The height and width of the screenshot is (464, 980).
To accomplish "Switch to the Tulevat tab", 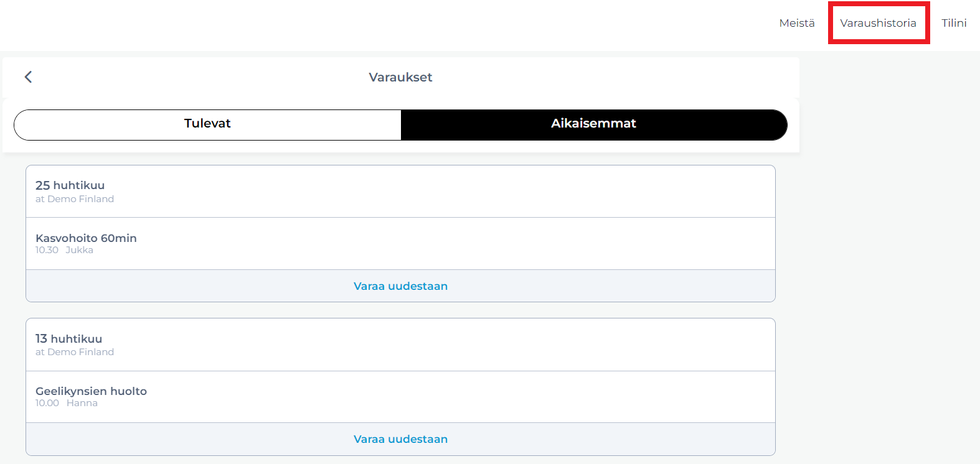I will pyautogui.click(x=207, y=124).
